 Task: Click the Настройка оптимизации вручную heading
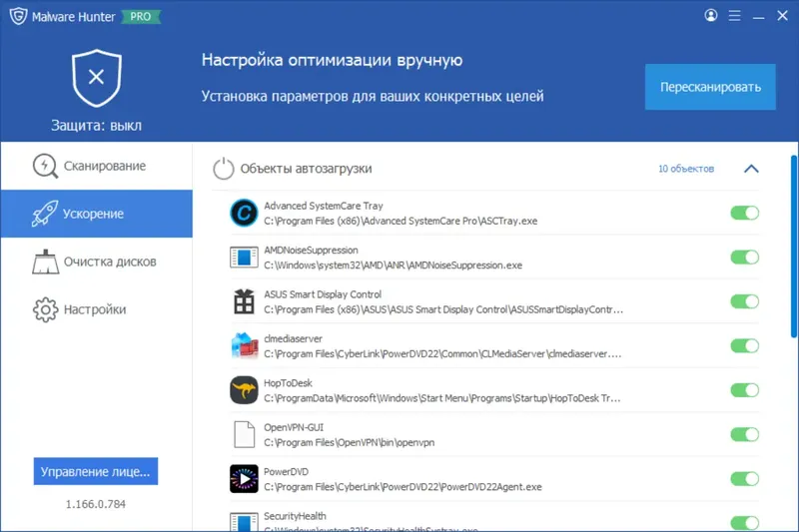click(333, 60)
